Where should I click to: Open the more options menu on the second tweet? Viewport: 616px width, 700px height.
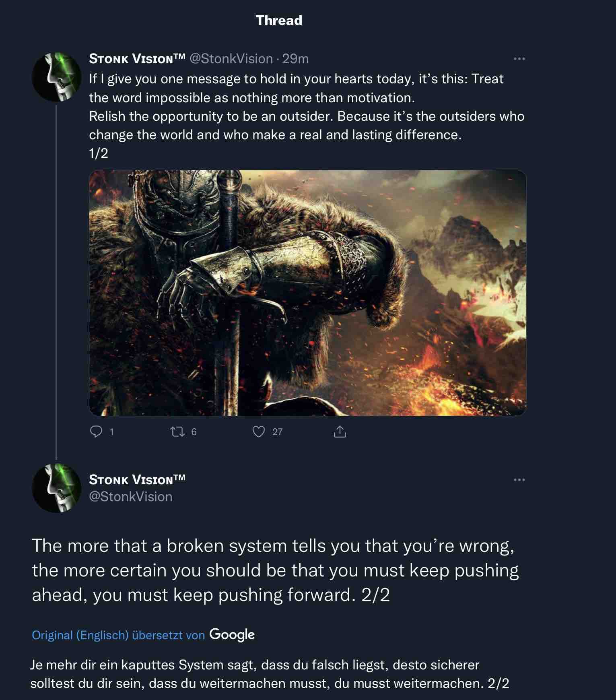[519, 480]
